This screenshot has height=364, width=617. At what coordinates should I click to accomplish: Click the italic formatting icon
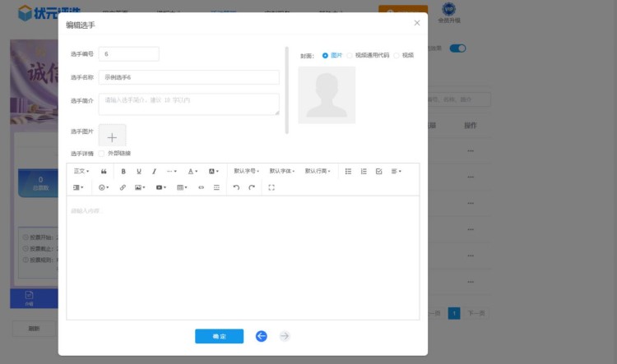[154, 171]
